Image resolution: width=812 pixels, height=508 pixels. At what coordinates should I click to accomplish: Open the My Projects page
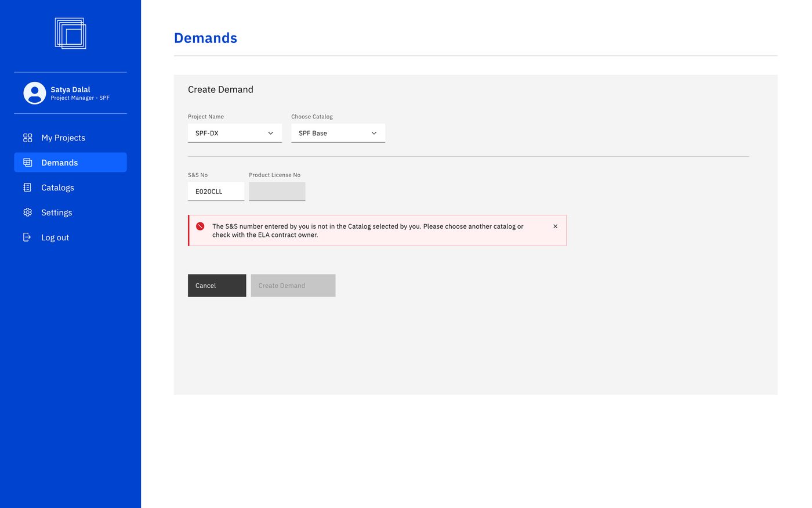70,138
